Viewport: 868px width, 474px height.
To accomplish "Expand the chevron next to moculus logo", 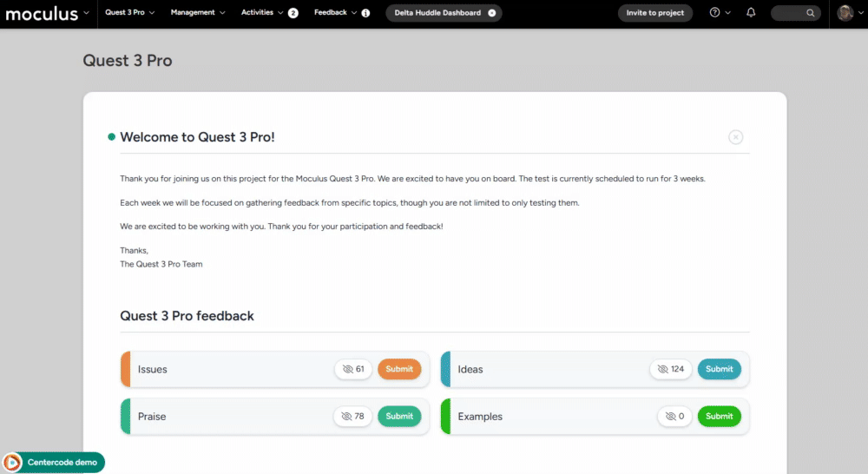I will 86,12.
